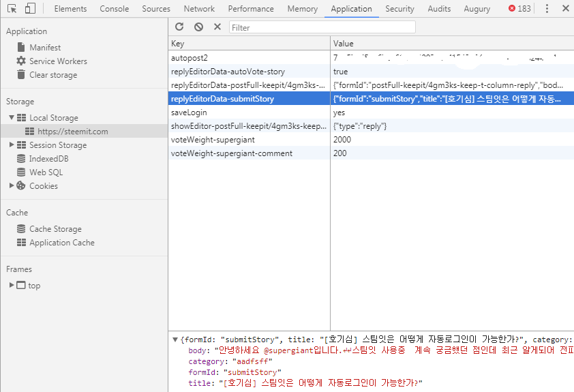
Task: Select voteWeight-supergiant-comment key row
Action: 250,153
